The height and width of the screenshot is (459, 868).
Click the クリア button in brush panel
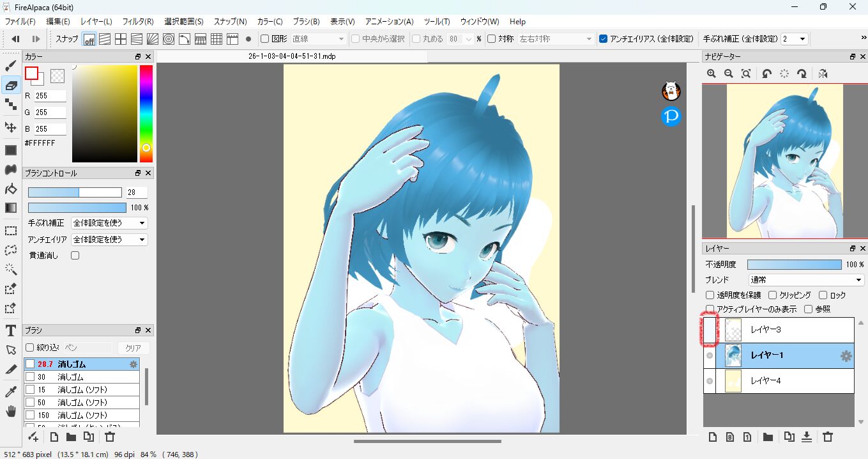pos(133,348)
